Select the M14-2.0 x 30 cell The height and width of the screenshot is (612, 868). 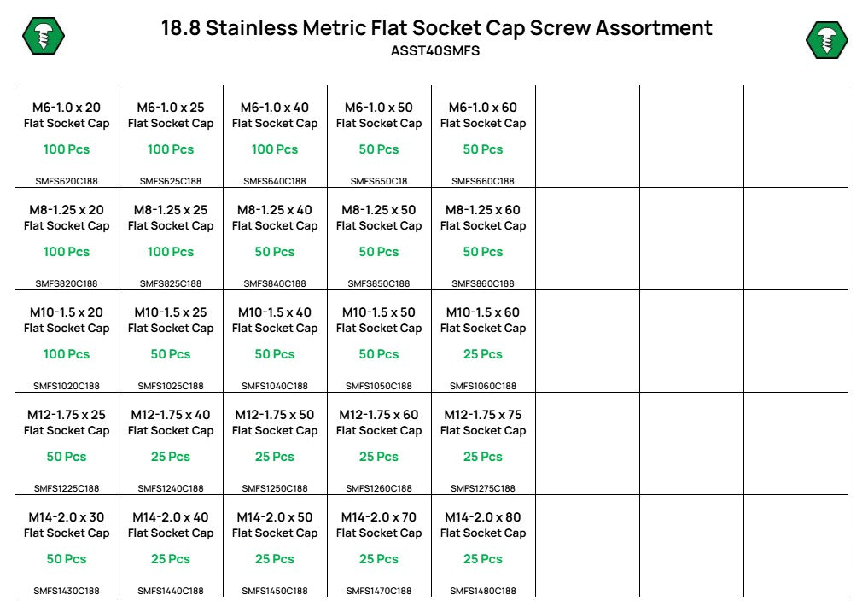pyautogui.click(x=67, y=546)
